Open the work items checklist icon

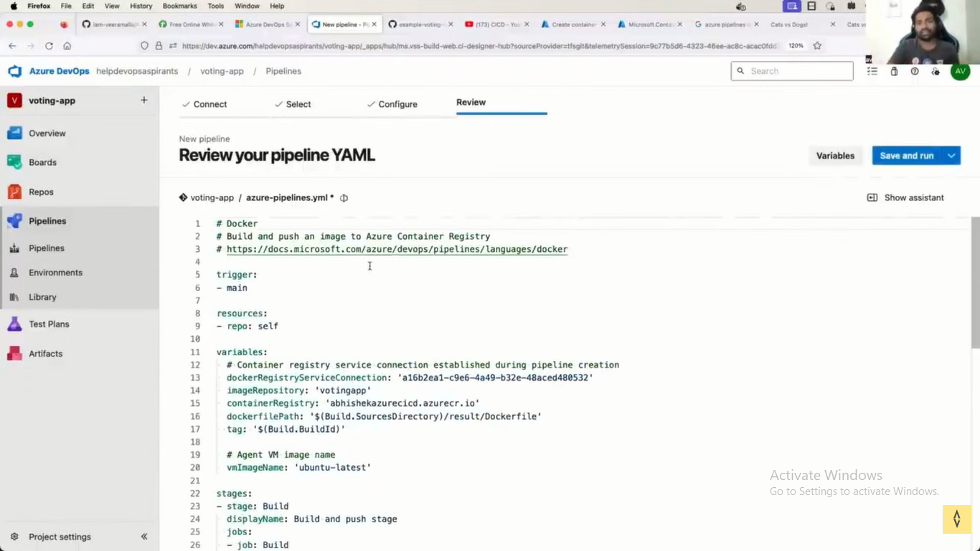coord(872,71)
